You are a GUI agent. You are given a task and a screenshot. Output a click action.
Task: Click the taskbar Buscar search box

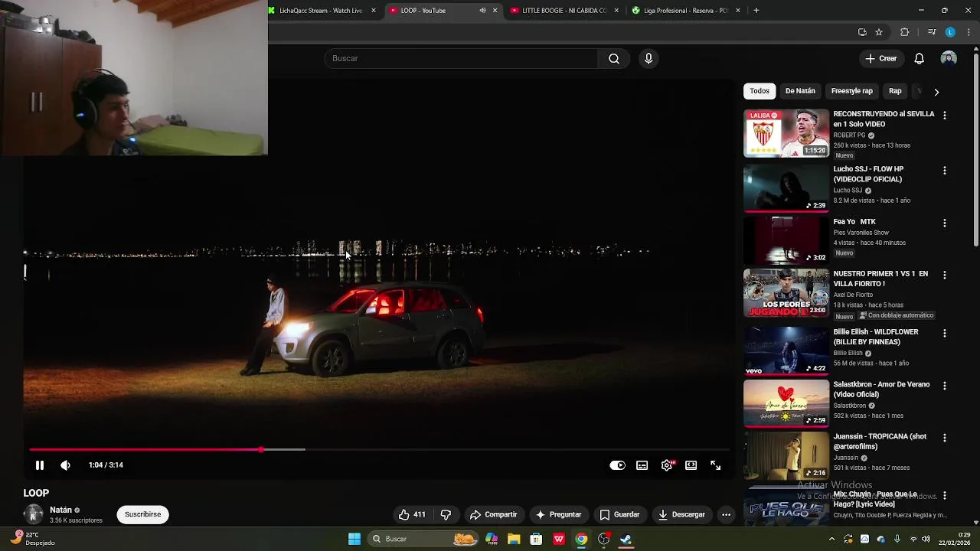point(423,539)
